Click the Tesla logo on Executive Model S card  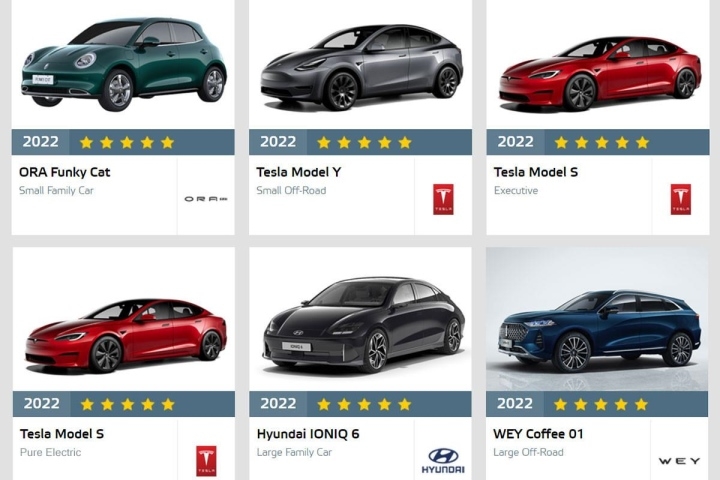681,199
